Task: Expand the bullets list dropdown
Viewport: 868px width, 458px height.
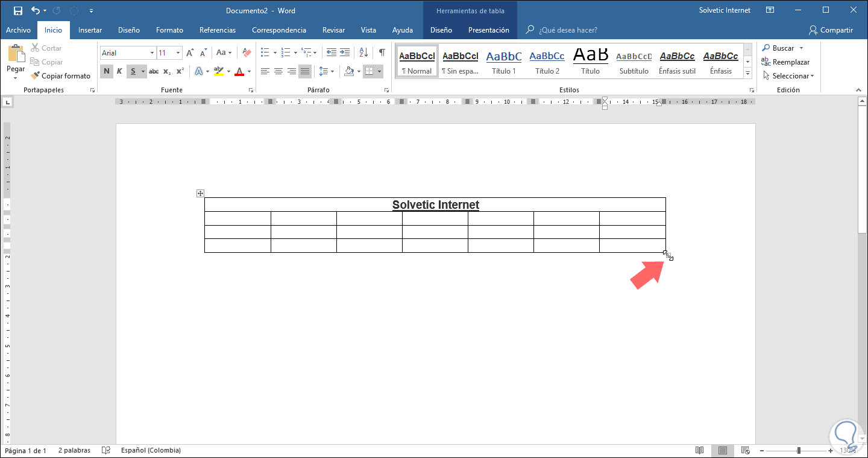Action: pyautogui.click(x=275, y=53)
